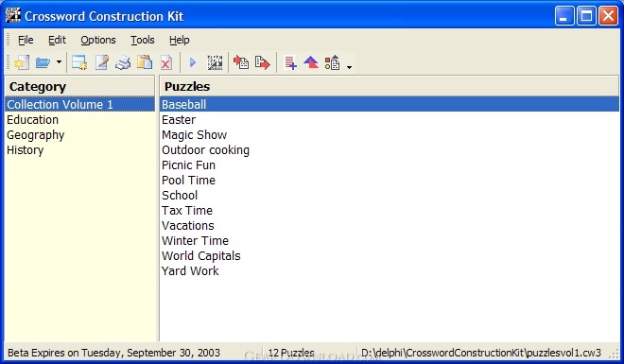Click the import red arrow icon
The width and height of the screenshot is (624, 364).
pos(241,62)
